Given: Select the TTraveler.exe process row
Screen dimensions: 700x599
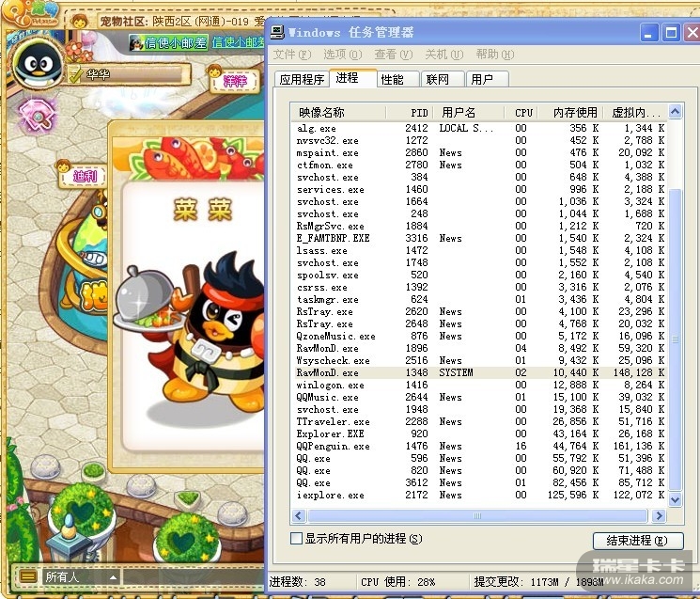Looking at the screenshot, I should click(480, 421).
